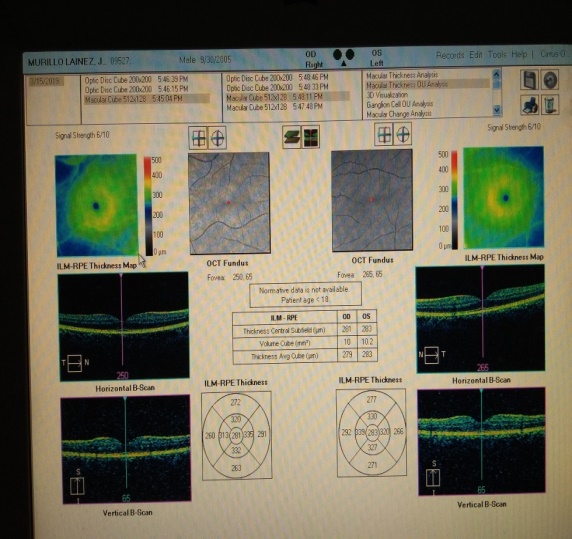Toggle the OD square grid overlay icon

pyautogui.click(x=198, y=138)
